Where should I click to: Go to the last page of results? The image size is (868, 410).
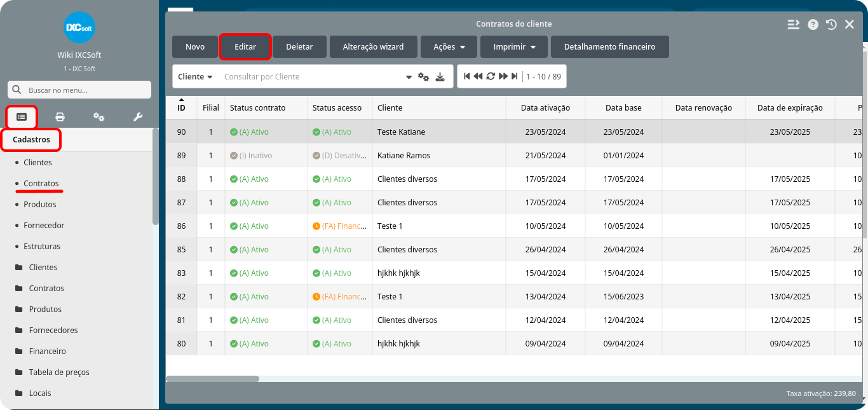[x=515, y=76]
